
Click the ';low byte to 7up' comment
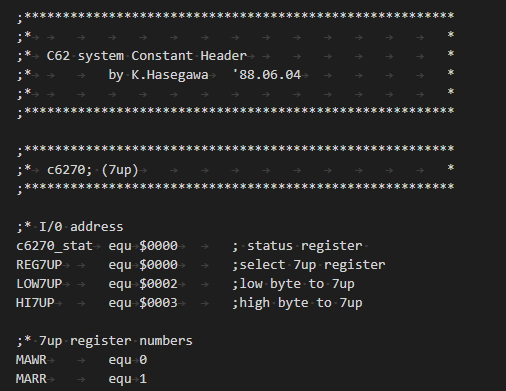[293, 284]
